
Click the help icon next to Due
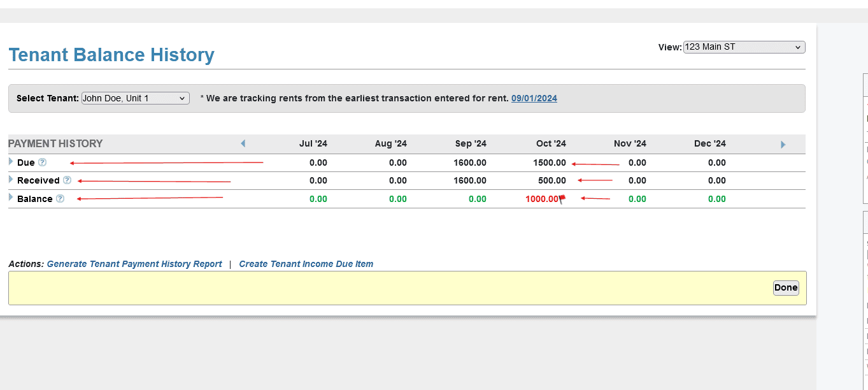pyautogui.click(x=43, y=162)
